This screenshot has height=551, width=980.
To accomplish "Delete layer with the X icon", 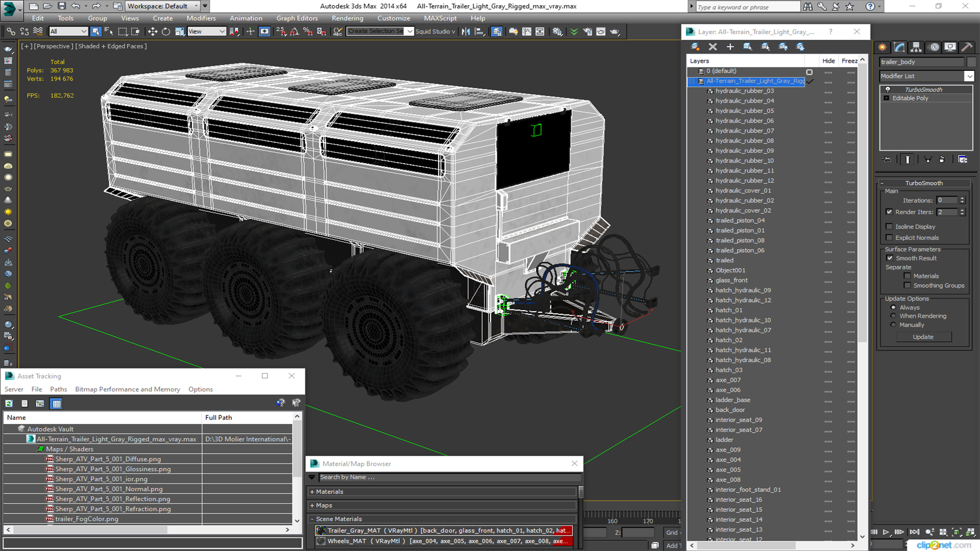I will coord(713,46).
